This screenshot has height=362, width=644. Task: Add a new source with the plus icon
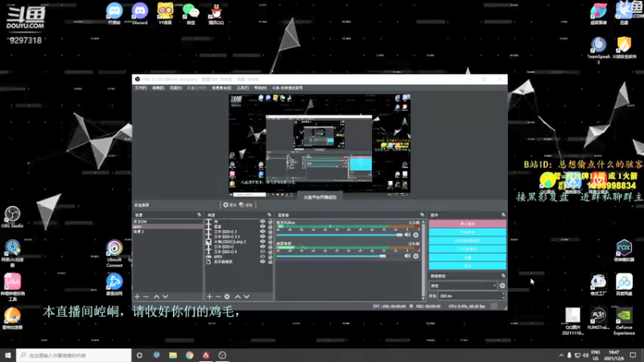pyautogui.click(x=209, y=296)
